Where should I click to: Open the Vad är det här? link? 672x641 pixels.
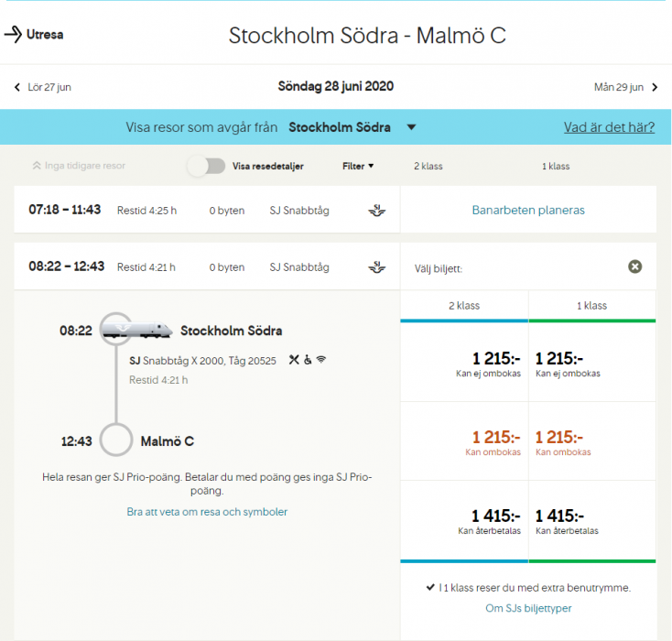coord(609,127)
